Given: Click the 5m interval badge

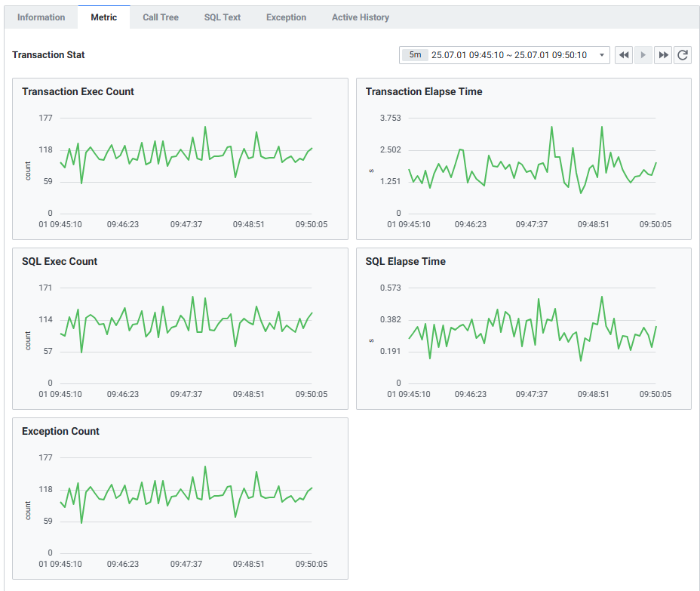Looking at the screenshot, I should coord(415,55).
